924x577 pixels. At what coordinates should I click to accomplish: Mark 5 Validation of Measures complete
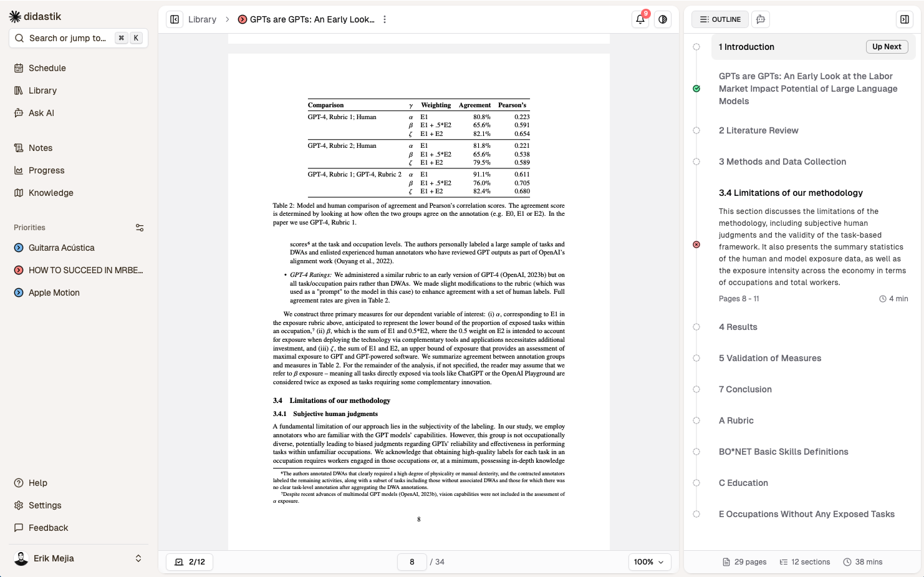696,358
